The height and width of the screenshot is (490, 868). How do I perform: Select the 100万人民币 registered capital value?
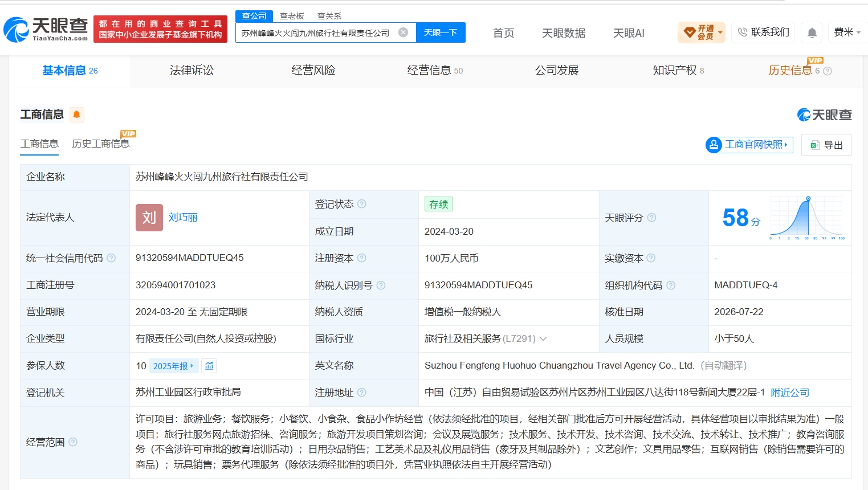pyautogui.click(x=451, y=258)
